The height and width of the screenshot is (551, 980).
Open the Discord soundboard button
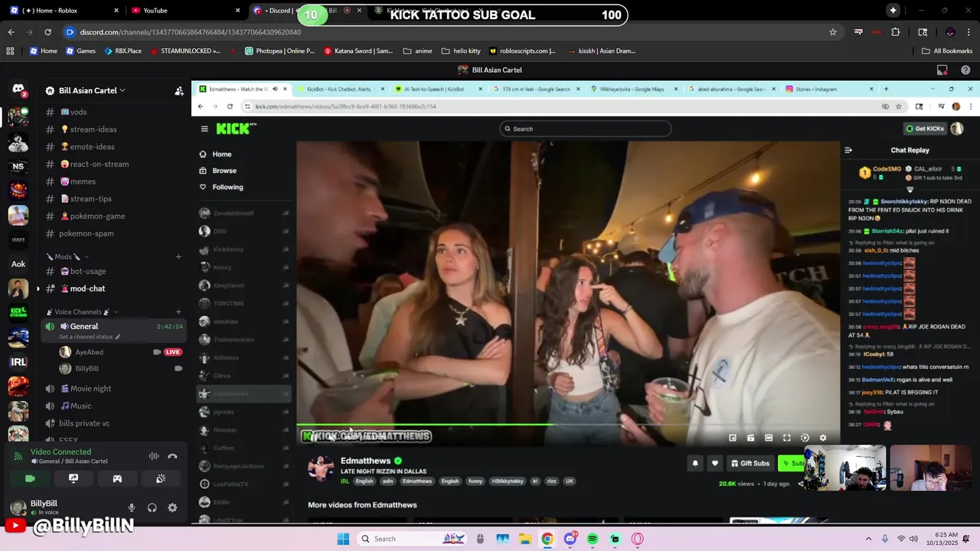161,478
